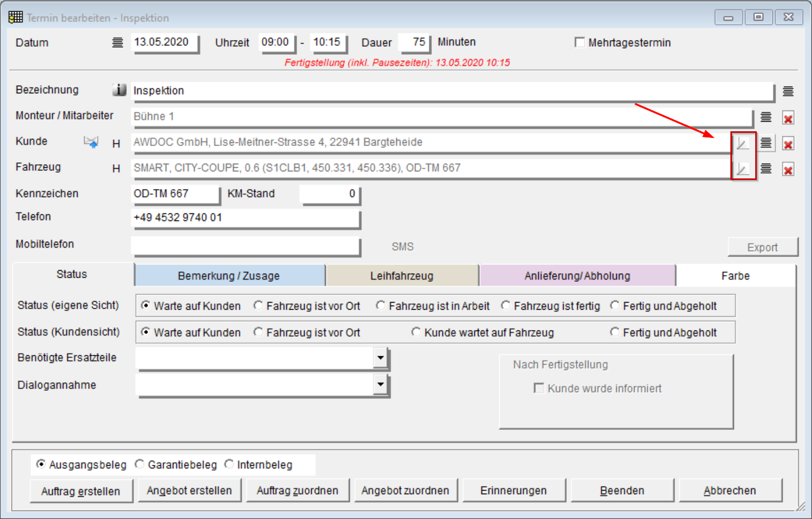Click the red Fertigstellung notice text
The width and height of the screenshot is (812, 519).
coord(397,63)
